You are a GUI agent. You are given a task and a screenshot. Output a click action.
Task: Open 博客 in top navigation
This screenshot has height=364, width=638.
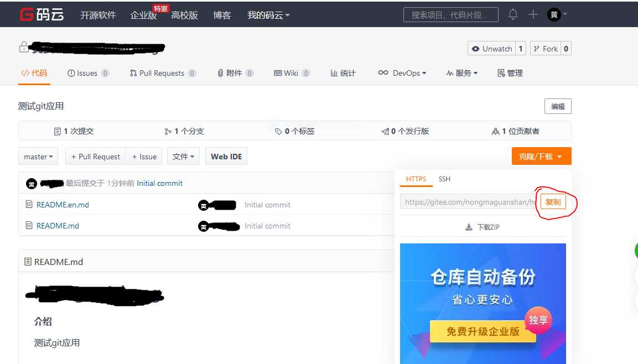222,15
